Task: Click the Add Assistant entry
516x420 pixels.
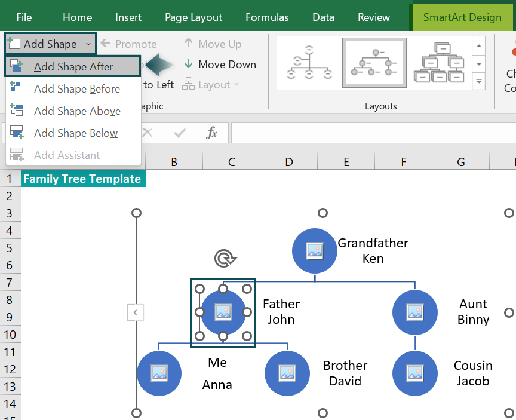Action: coord(73,155)
